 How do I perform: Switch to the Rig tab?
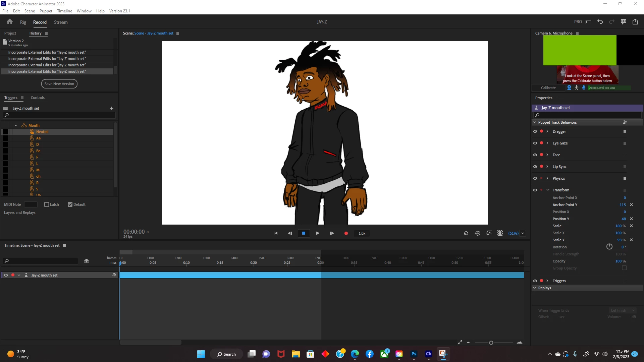tap(23, 22)
